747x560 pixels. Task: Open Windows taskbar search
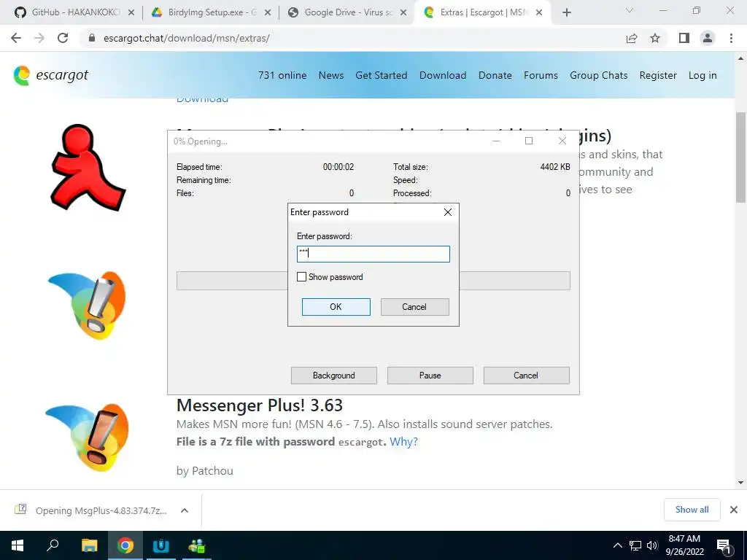tap(53, 545)
